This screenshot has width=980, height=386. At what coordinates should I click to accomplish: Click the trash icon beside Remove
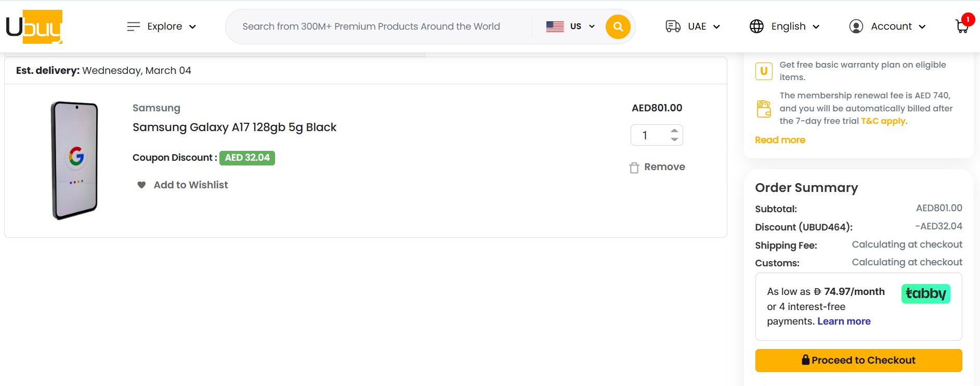pyautogui.click(x=634, y=168)
